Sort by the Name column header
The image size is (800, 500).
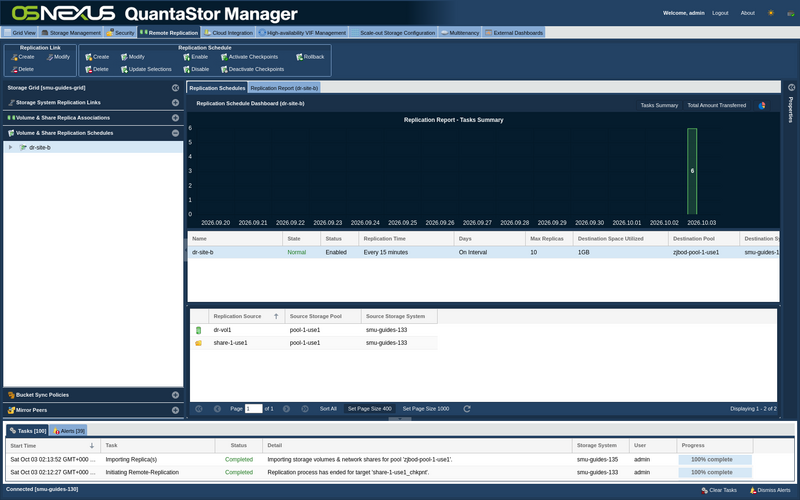pos(235,238)
